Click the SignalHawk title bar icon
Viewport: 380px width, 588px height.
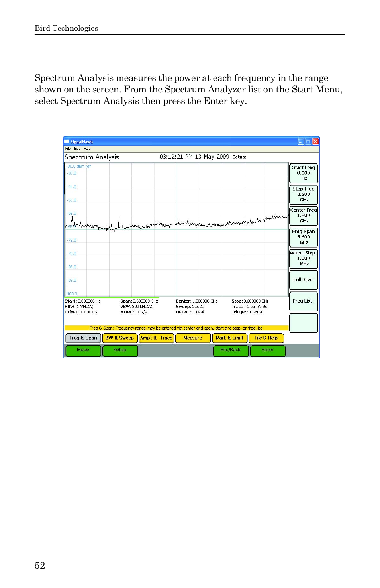pyautogui.click(x=67, y=141)
